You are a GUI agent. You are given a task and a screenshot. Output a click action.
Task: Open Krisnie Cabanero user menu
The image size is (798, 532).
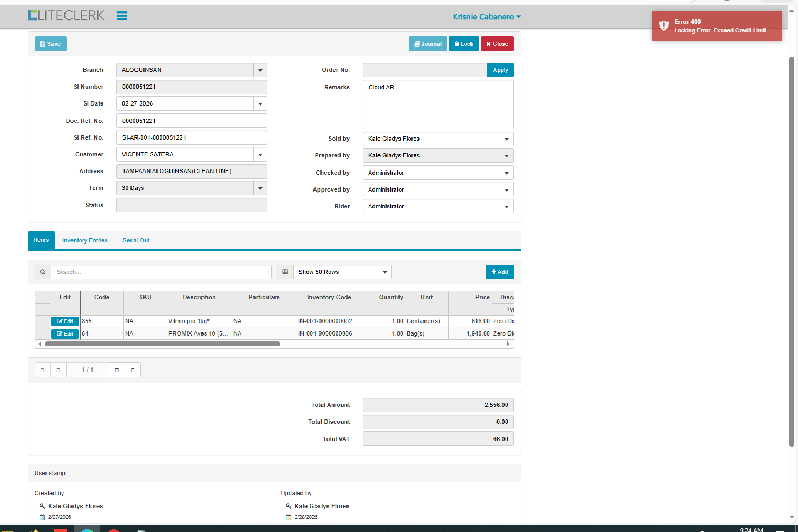(487, 17)
